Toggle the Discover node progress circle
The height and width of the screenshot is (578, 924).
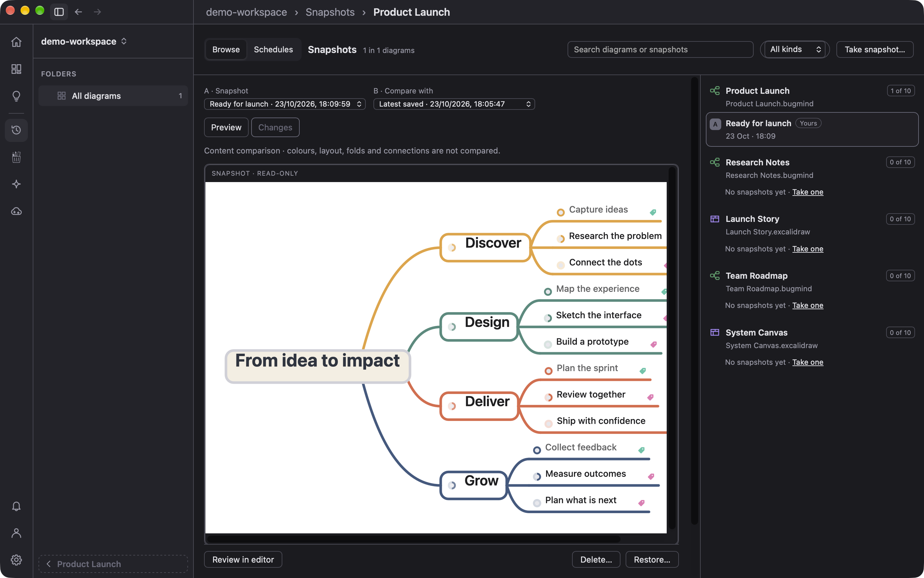[452, 247]
